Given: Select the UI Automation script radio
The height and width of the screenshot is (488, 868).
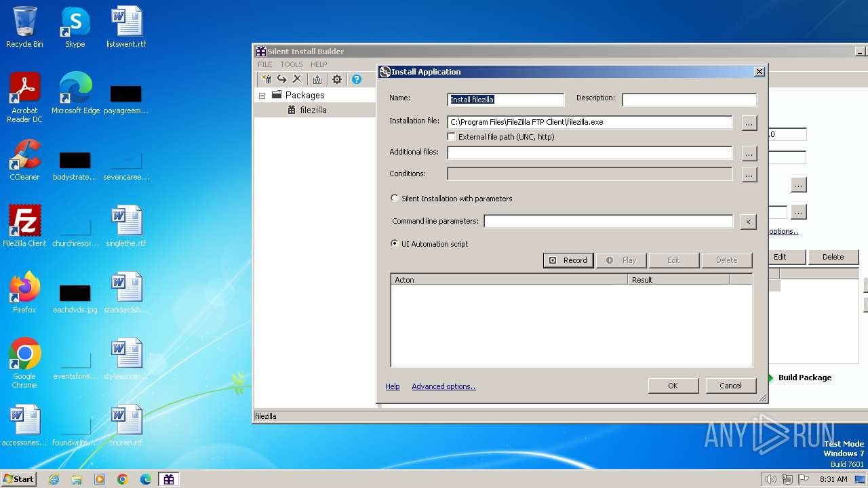Looking at the screenshot, I should (x=395, y=244).
